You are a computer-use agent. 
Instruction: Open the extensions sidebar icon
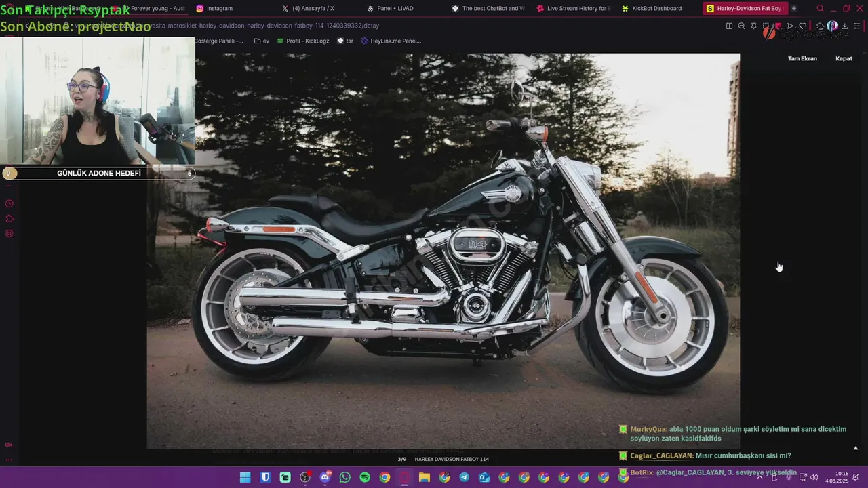[x=9, y=219]
